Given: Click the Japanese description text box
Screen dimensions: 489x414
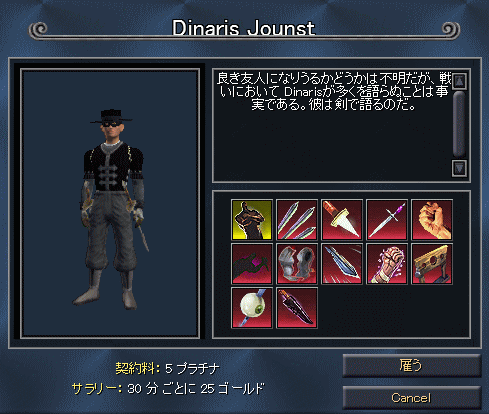Looking at the screenshot, I should coord(334,126).
